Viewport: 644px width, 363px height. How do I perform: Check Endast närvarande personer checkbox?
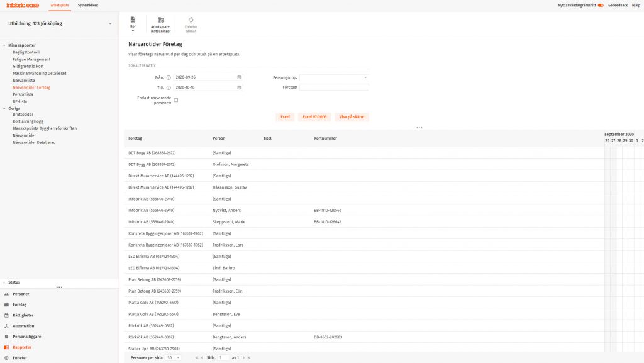click(x=176, y=100)
